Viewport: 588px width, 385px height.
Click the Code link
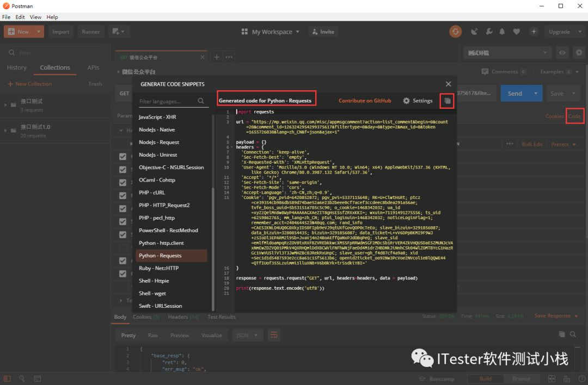(574, 116)
